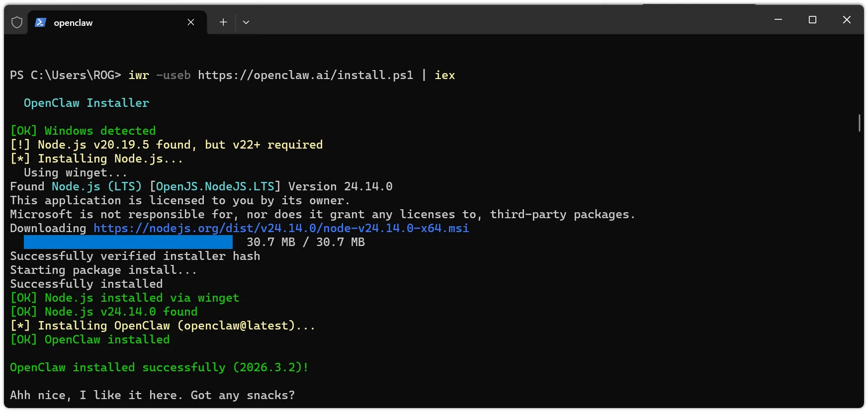Click the shield icon in the title bar

tap(17, 22)
